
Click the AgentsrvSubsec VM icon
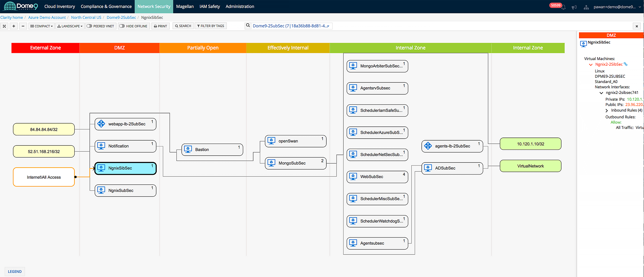[x=353, y=88]
